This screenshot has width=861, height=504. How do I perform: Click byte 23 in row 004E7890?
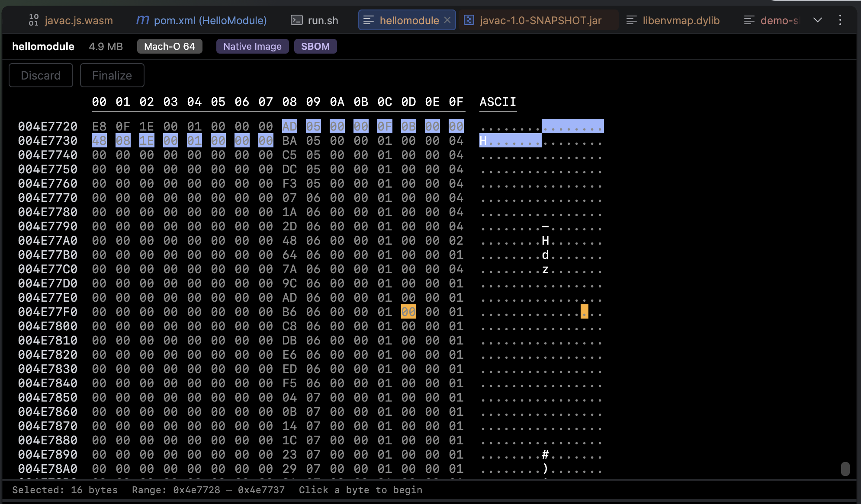[x=289, y=454]
